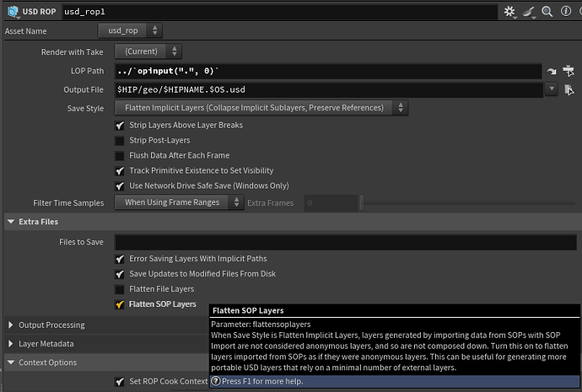Viewport: 582px width, 392px height.
Task: Collapse the Extra Files section
Action: pyautogui.click(x=11, y=222)
